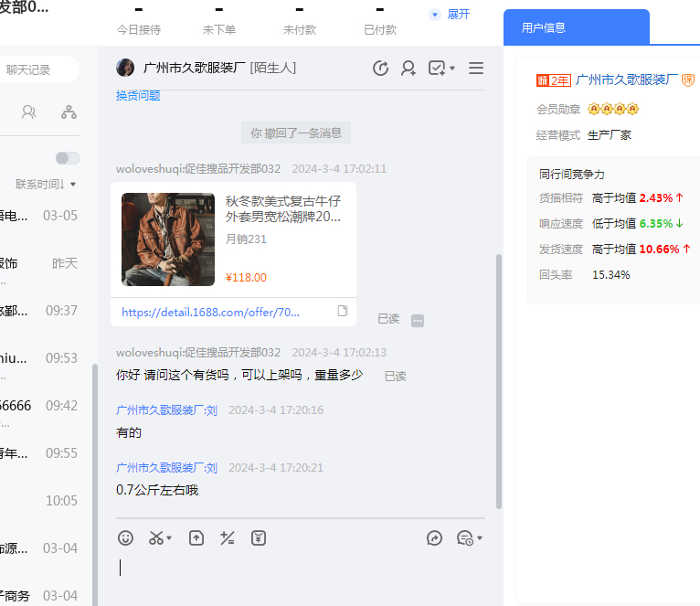Open the detail.1688.com product link
Image resolution: width=700 pixels, height=606 pixels.
click(x=210, y=312)
